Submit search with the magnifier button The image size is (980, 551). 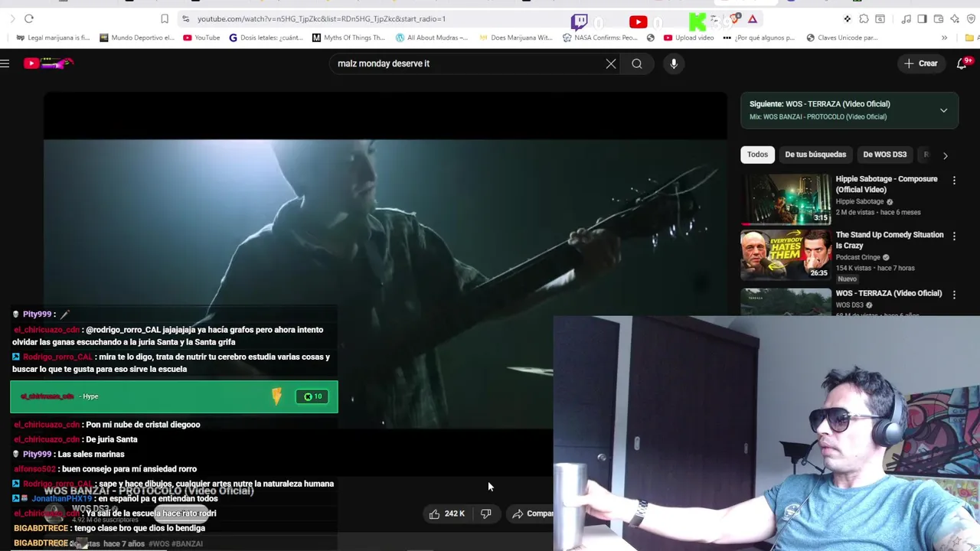click(x=637, y=64)
